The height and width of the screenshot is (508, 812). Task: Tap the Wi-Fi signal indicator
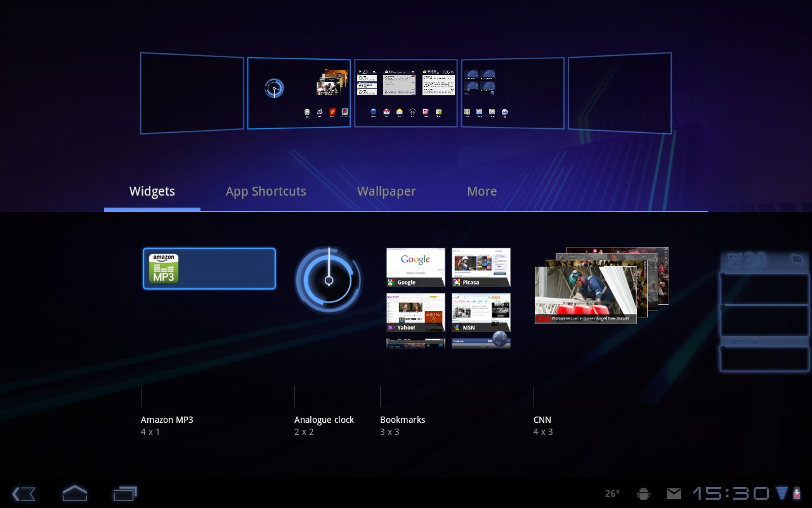coord(782,493)
